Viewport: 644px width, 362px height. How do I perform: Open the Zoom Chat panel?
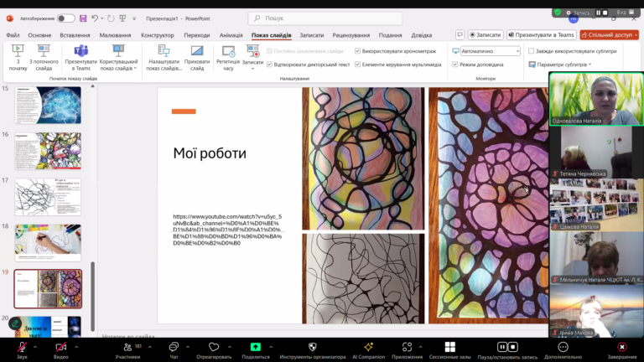click(x=174, y=347)
